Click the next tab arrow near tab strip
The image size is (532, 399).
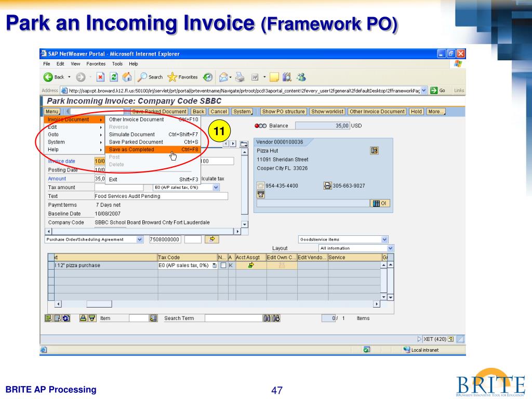pos(233,144)
